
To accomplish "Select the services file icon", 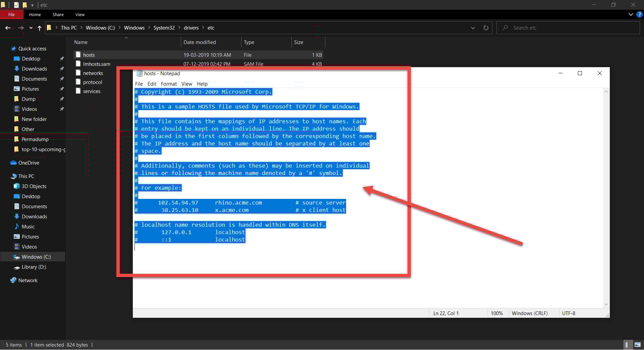I will 78,91.
